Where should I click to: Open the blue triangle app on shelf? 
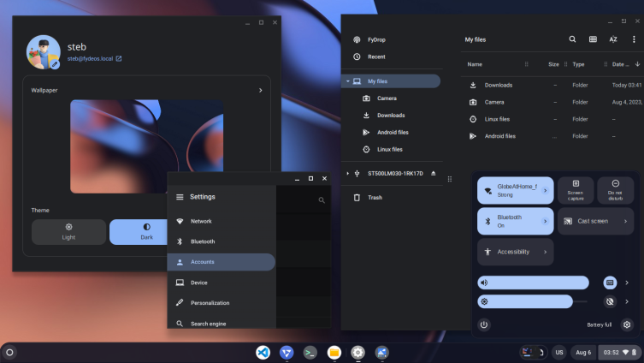pyautogui.click(x=287, y=353)
